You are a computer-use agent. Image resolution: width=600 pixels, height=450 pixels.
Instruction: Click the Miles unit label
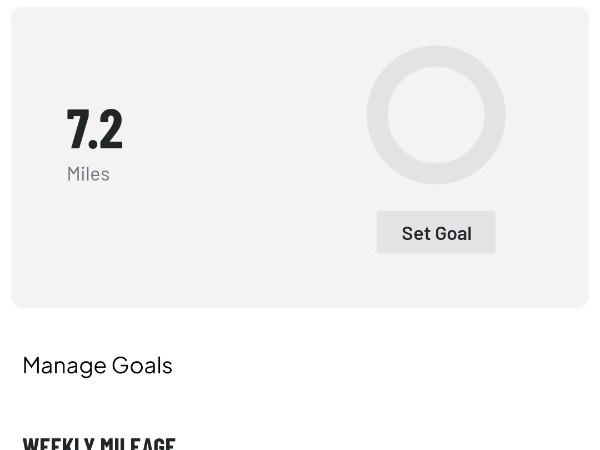[88, 174]
